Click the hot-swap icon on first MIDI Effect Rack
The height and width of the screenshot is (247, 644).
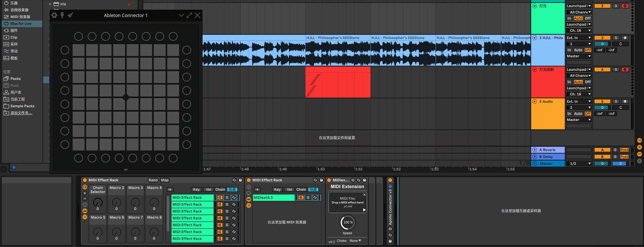(234, 180)
